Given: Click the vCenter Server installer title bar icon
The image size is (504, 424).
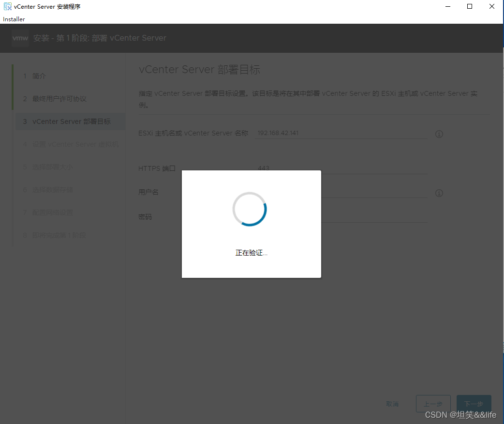Looking at the screenshot, I should [x=7, y=6].
